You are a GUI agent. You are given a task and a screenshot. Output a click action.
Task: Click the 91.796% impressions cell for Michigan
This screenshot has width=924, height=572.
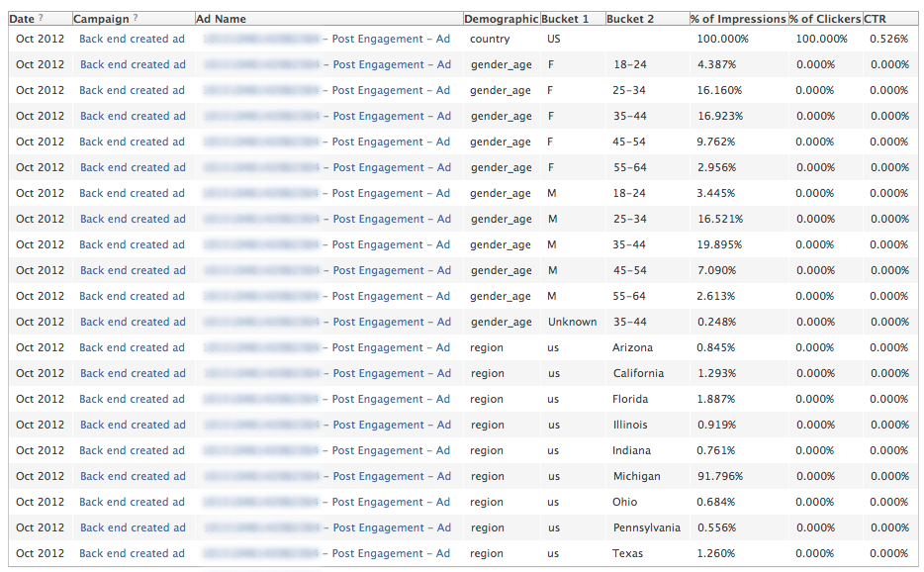pos(719,476)
